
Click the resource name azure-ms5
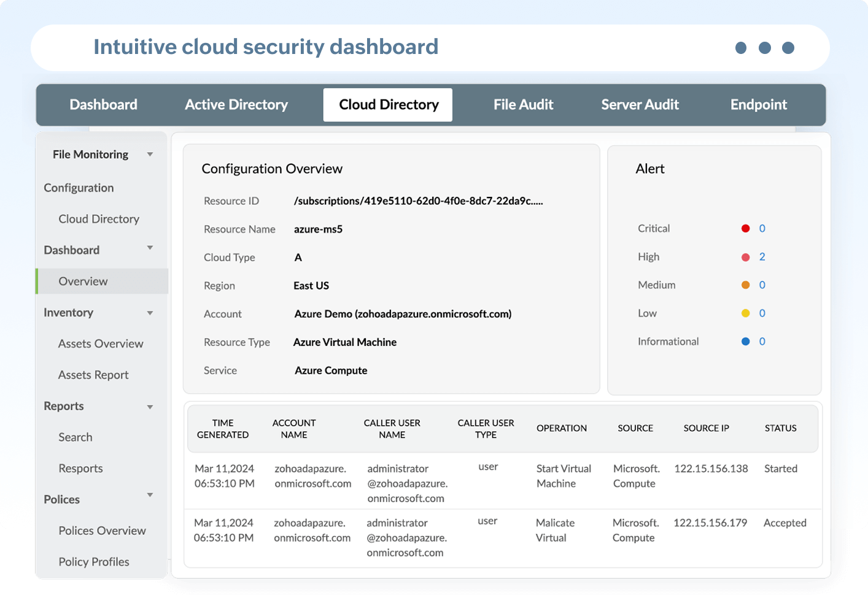point(318,229)
